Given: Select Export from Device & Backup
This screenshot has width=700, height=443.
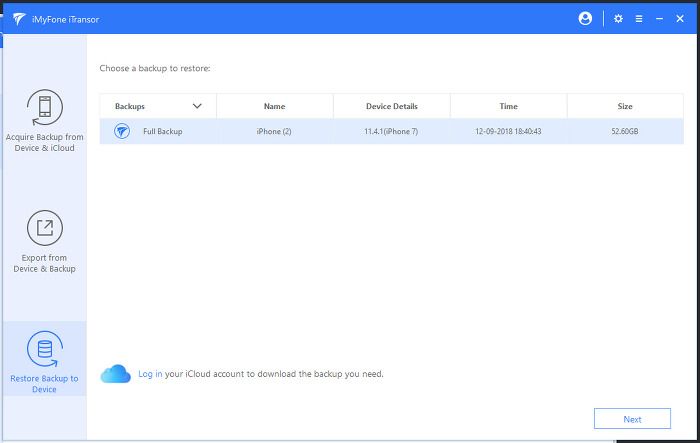Looking at the screenshot, I should [44, 242].
